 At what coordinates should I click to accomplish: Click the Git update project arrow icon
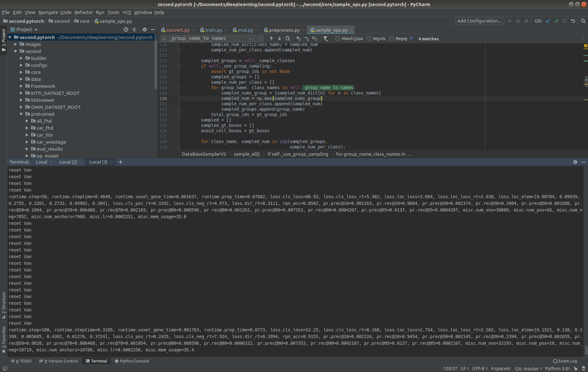(x=548, y=21)
